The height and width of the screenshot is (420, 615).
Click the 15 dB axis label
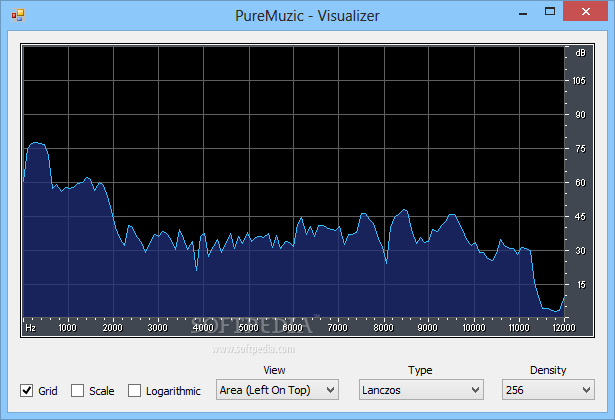pyautogui.click(x=581, y=285)
